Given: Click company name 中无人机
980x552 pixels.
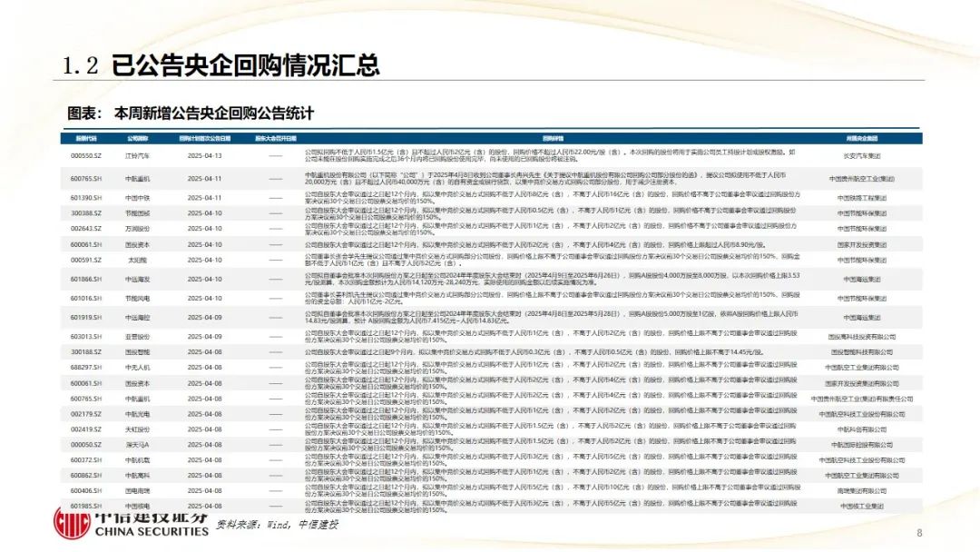Looking at the screenshot, I should point(138,368).
